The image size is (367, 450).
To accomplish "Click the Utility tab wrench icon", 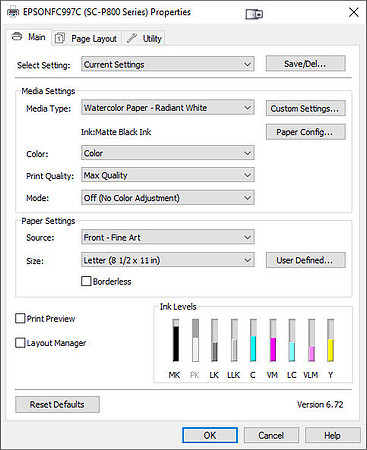I will pos(132,38).
